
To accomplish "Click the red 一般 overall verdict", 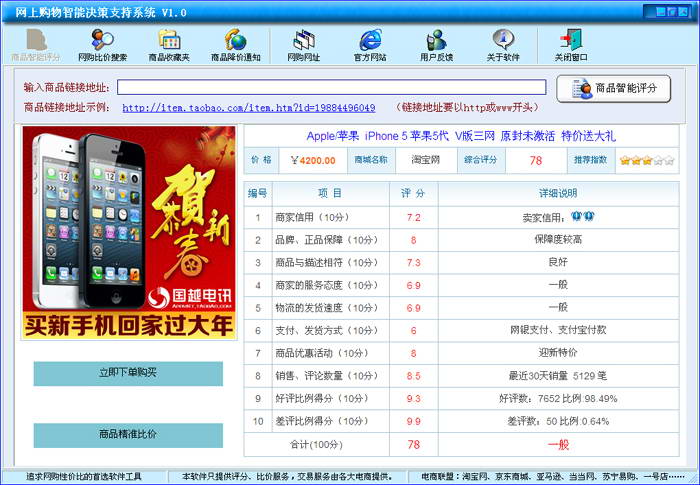I will [558, 445].
